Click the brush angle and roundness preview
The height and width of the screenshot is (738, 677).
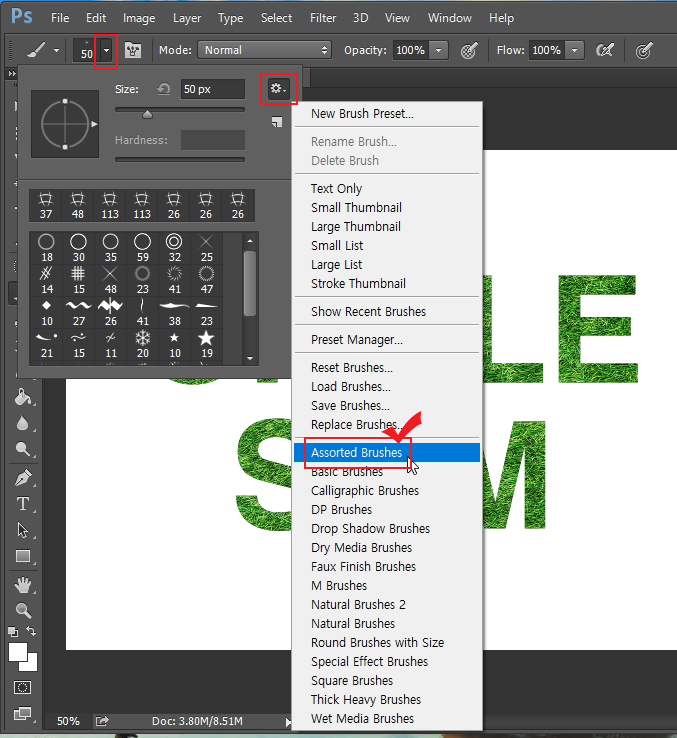point(65,124)
